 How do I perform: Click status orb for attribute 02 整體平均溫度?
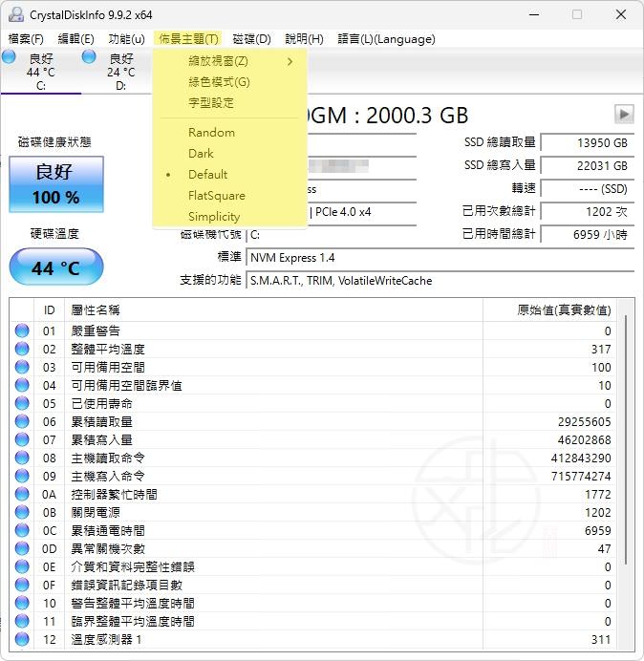pyautogui.click(x=22, y=349)
